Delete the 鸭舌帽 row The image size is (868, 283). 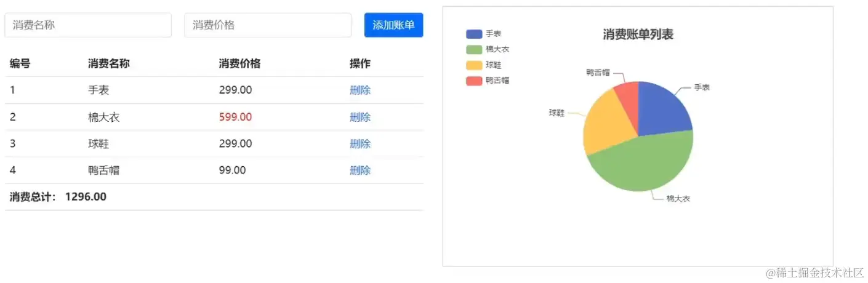pos(360,170)
